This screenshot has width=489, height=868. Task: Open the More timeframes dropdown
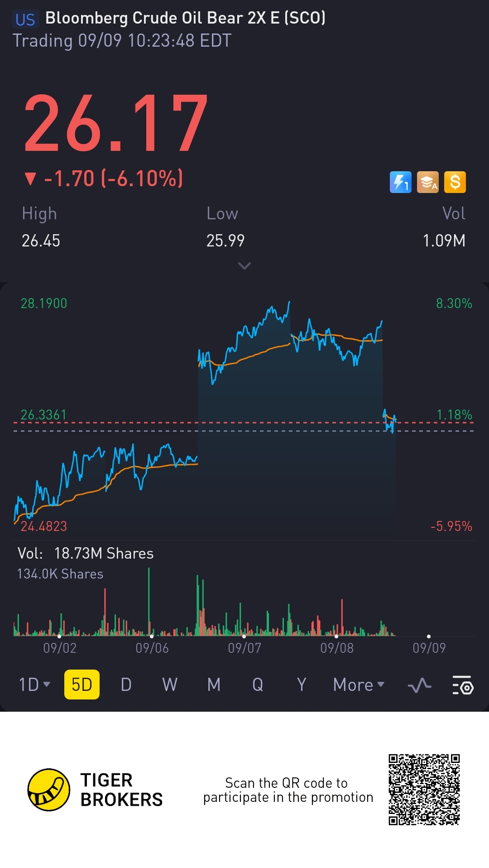pyautogui.click(x=359, y=685)
